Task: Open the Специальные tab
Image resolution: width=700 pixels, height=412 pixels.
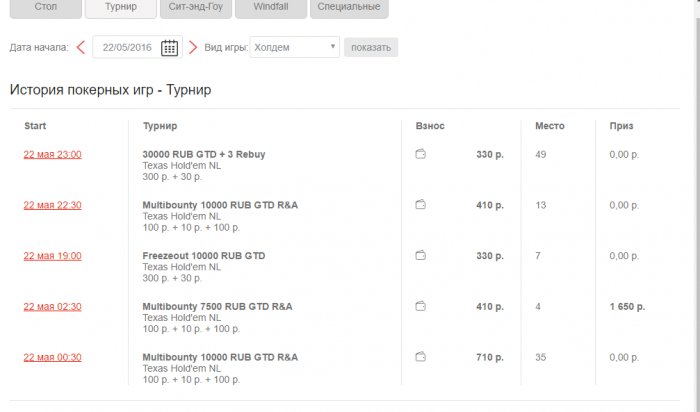Action: tap(346, 7)
